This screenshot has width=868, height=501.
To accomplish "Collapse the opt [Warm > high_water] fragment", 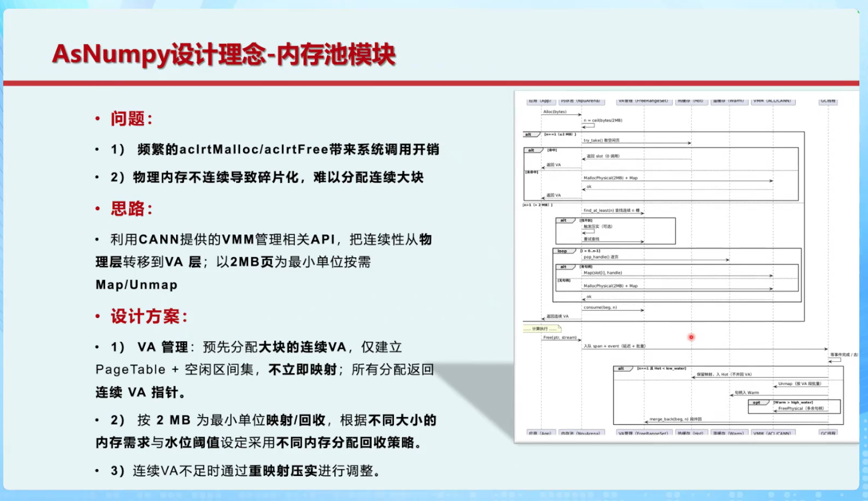I will pos(757,402).
